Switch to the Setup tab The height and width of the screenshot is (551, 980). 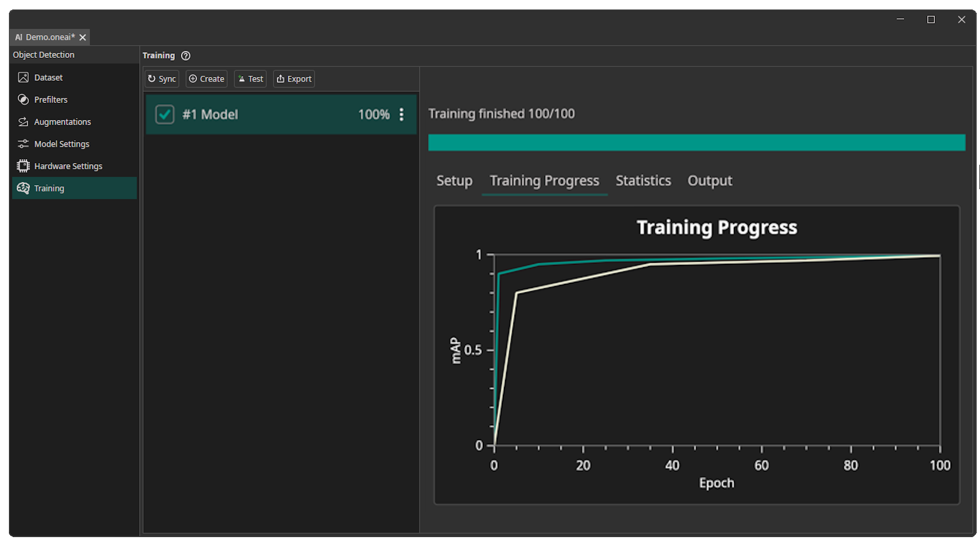click(454, 181)
